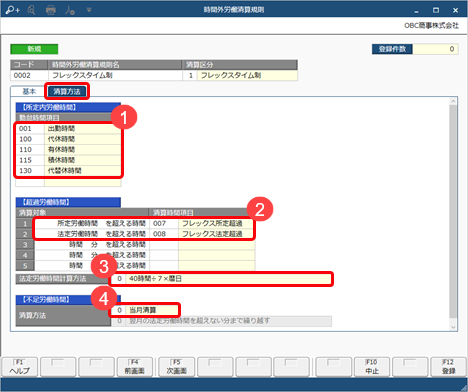The height and width of the screenshot is (392, 468).
Task: Click the search-plus icon in title bar
Action: [13, 10]
